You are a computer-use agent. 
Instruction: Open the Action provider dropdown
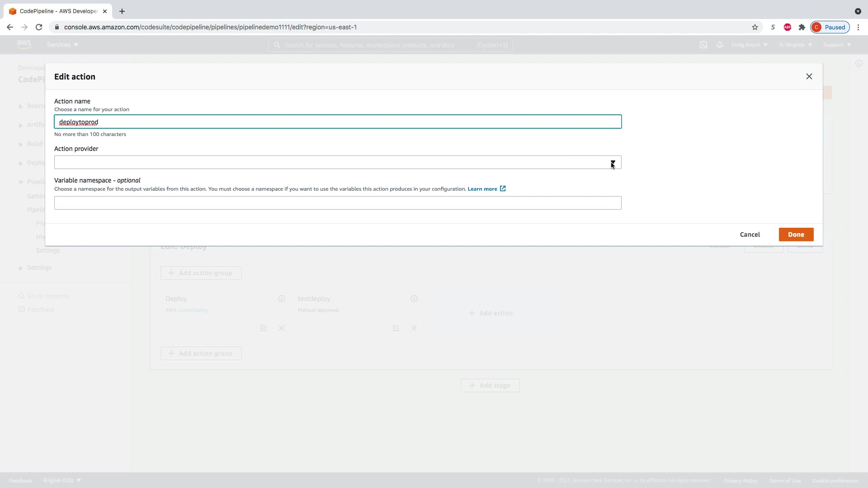337,162
